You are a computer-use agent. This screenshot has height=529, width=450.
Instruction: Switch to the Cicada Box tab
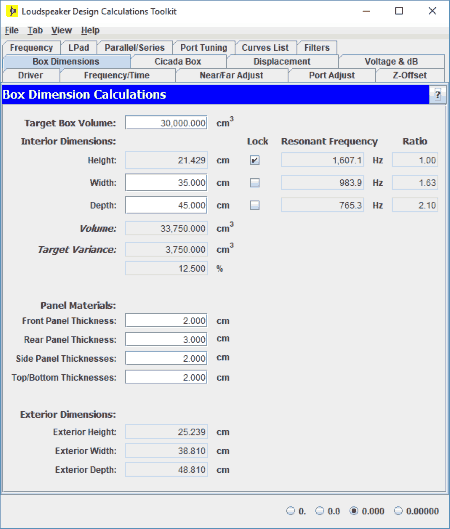pos(178,61)
